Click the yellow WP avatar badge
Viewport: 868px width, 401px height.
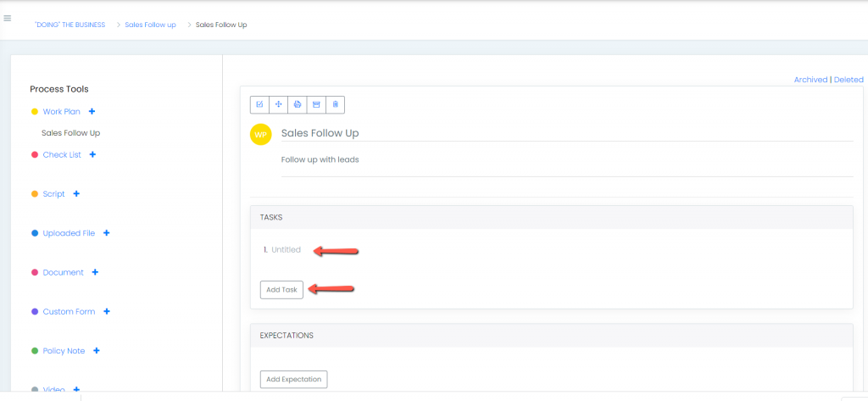[261, 135]
